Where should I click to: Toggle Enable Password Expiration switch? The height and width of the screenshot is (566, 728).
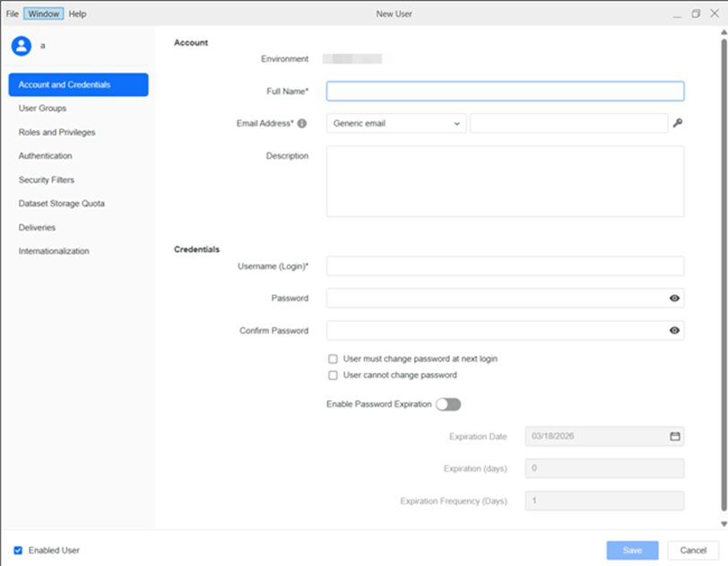point(447,405)
